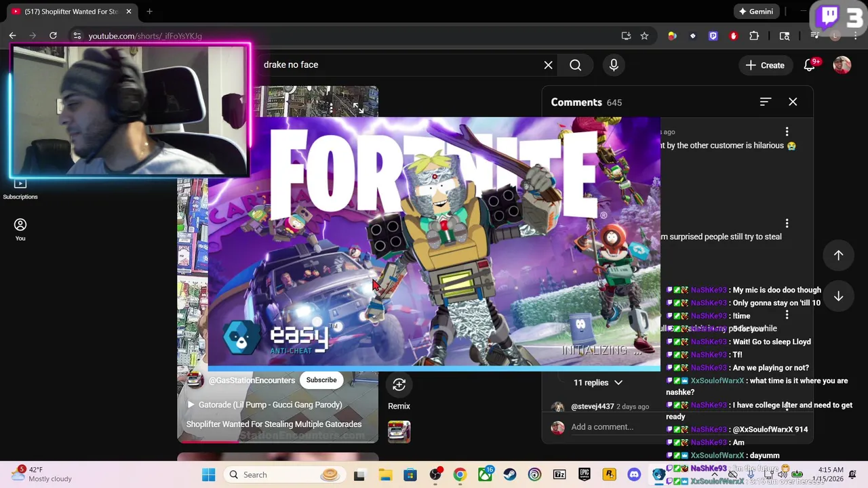Open the comments sort options
The height and width of the screenshot is (488, 868).
coord(766,102)
